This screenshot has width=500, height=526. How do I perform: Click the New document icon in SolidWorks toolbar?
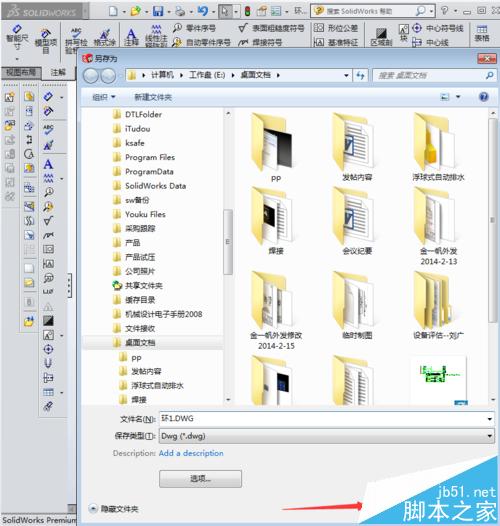click(113, 11)
